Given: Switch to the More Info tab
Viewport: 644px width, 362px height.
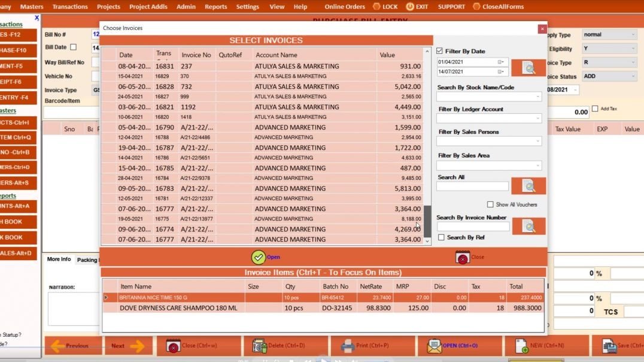Looking at the screenshot, I should click(57, 260).
